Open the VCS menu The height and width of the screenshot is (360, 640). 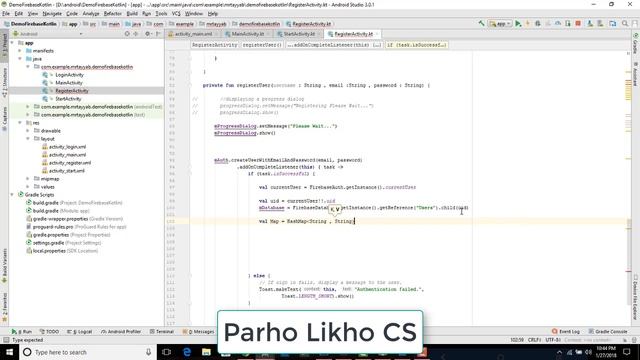(x=176, y=13)
